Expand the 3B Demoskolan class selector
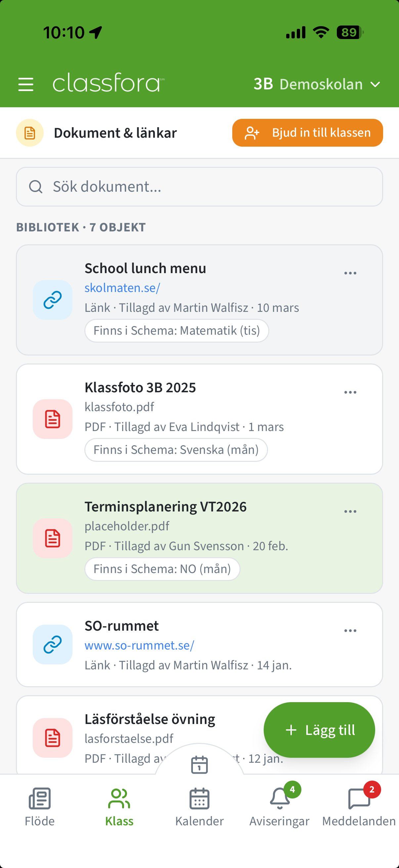Screen dimensions: 399x868 pyautogui.click(x=317, y=84)
